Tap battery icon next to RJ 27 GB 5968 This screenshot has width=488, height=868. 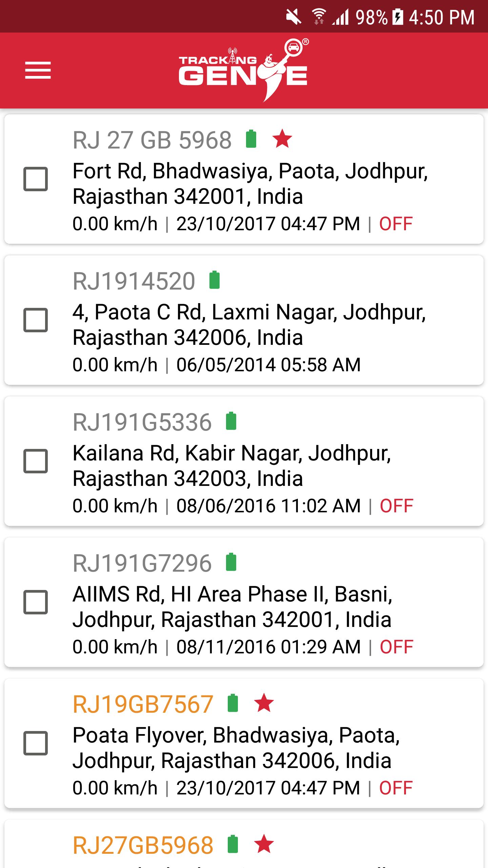pos(251,139)
